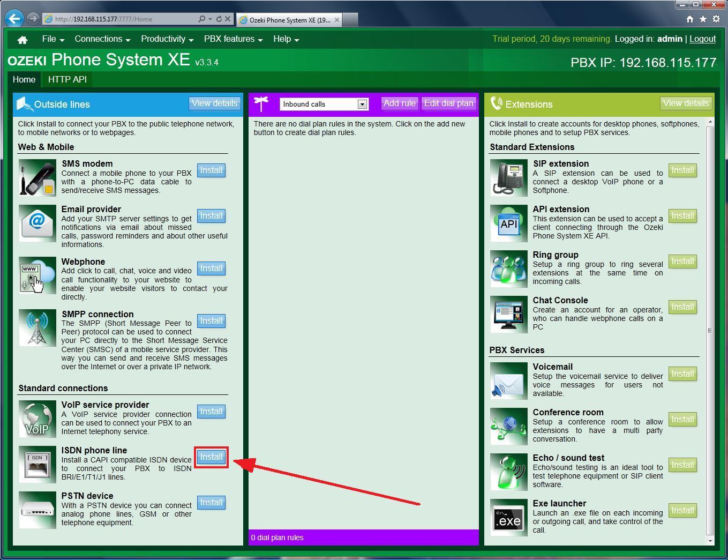
Task: Open the File menu
Action: pos(53,39)
